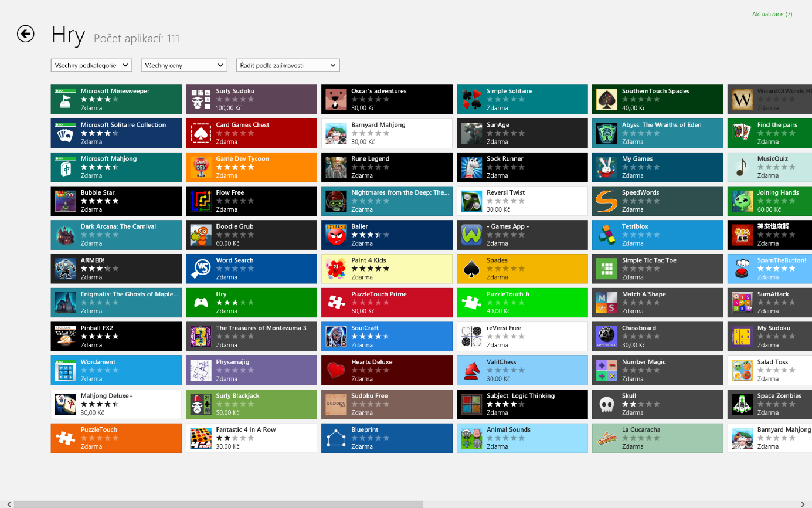
Task: Click the SpeedWords orange S icon
Action: (x=607, y=201)
